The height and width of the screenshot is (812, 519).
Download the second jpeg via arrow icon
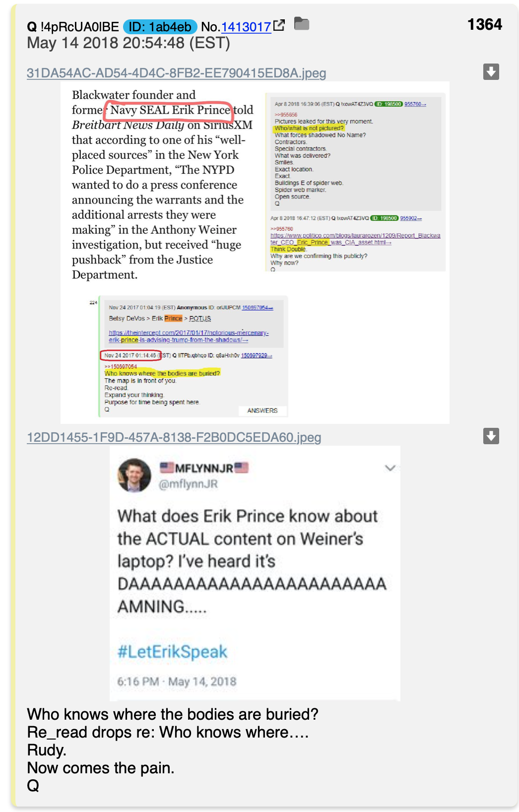(491, 436)
